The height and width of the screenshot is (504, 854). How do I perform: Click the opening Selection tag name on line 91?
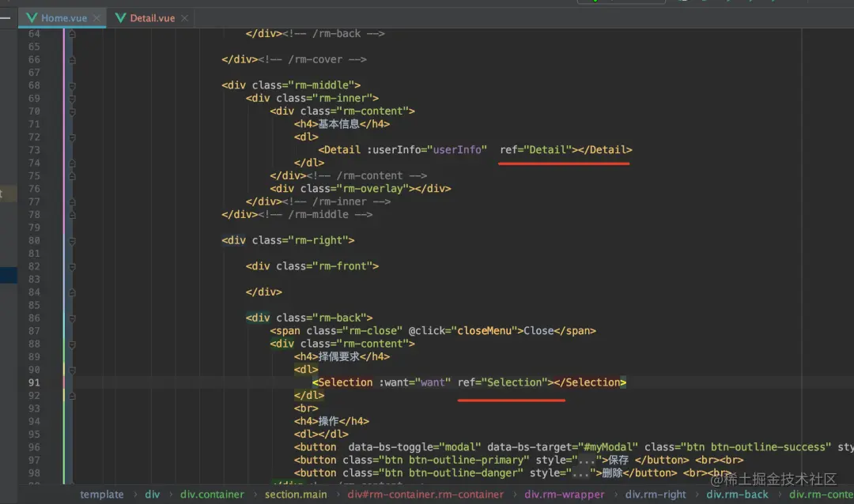pyautogui.click(x=346, y=382)
